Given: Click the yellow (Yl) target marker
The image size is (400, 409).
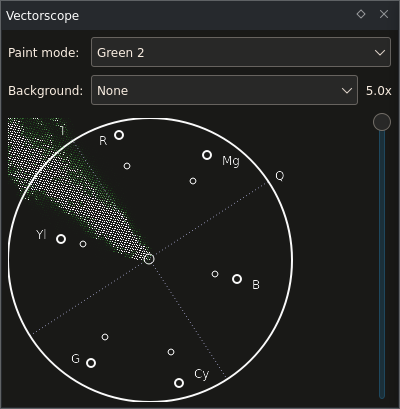Looking at the screenshot, I should 61,239.
